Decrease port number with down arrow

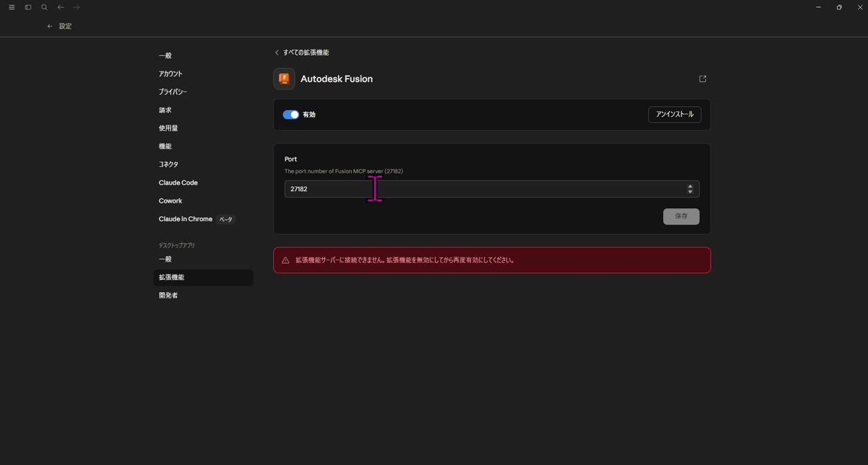690,192
